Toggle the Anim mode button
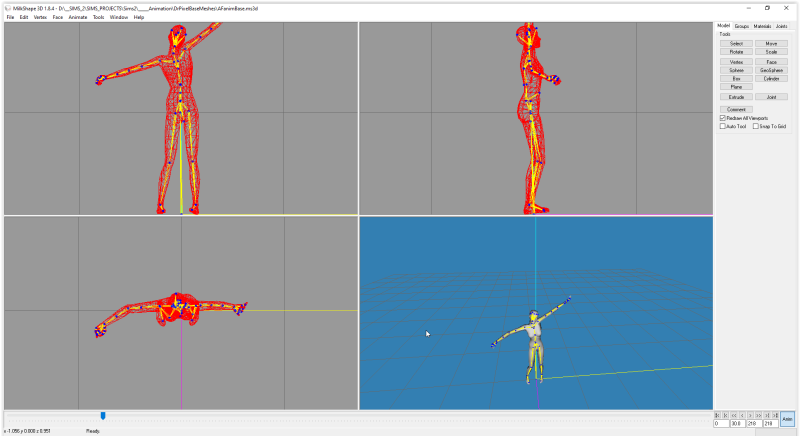 787,419
